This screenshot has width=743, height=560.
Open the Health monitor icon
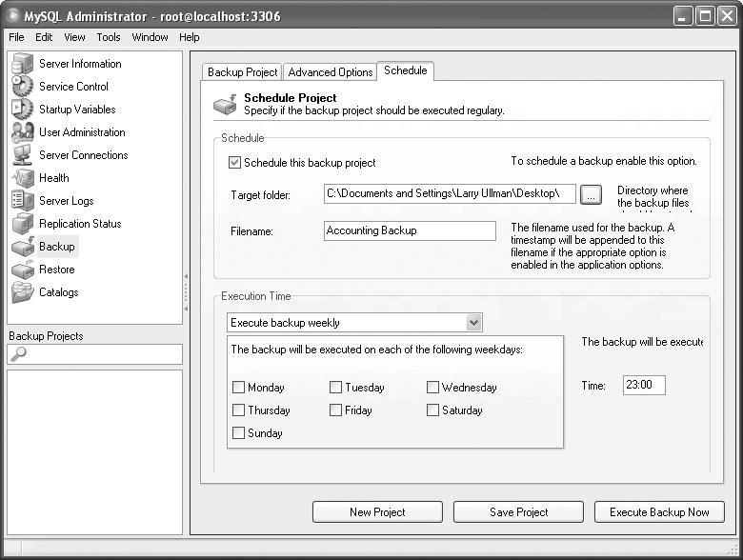pos(22,178)
